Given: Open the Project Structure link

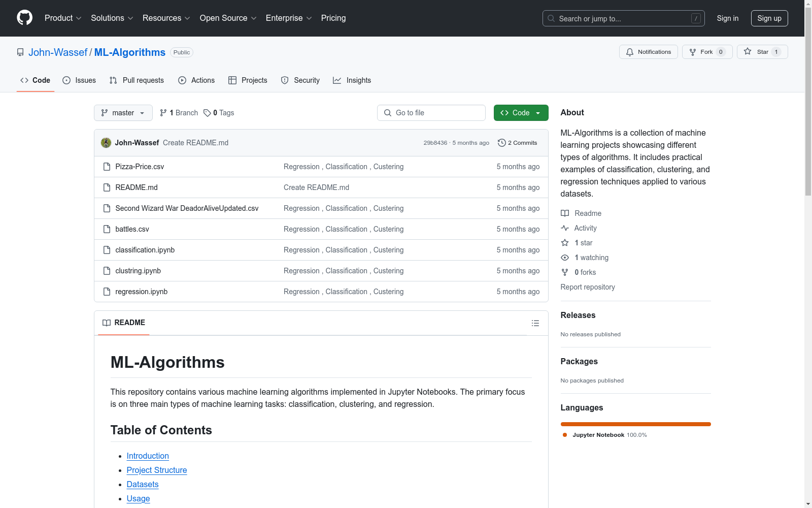Looking at the screenshot, I should (x=157, y=470).
